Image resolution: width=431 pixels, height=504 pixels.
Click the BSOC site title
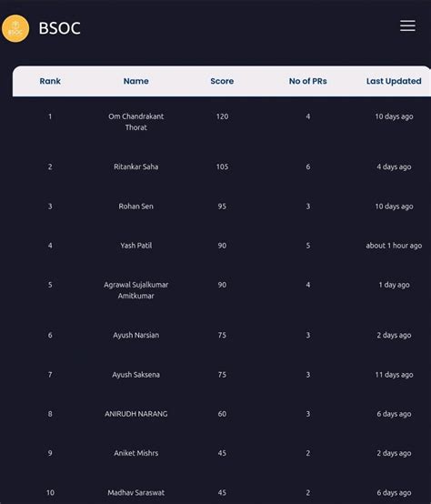coord(59,28)
